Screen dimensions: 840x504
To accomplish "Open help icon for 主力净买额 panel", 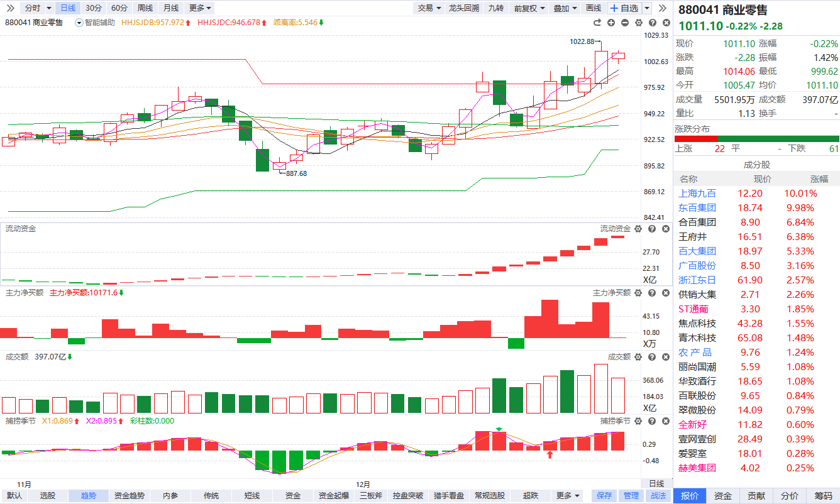I will (x=651, y=293).
